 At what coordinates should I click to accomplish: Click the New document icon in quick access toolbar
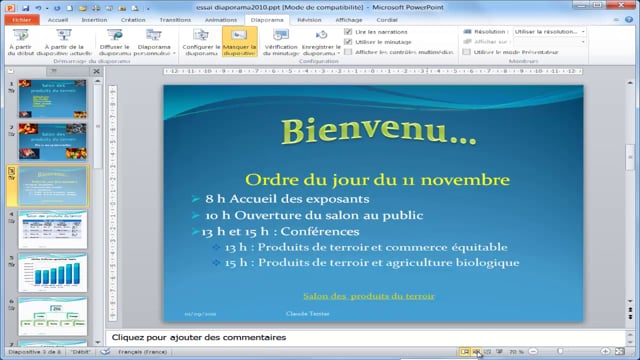[x=70, y=8]
